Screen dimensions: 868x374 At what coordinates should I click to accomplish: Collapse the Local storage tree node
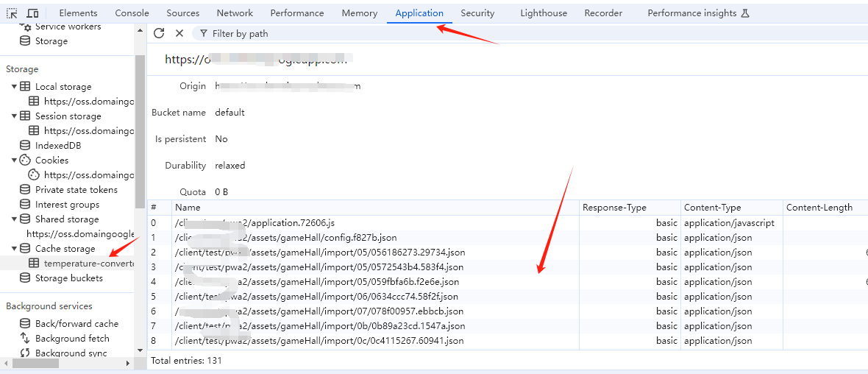click(14, 87)
